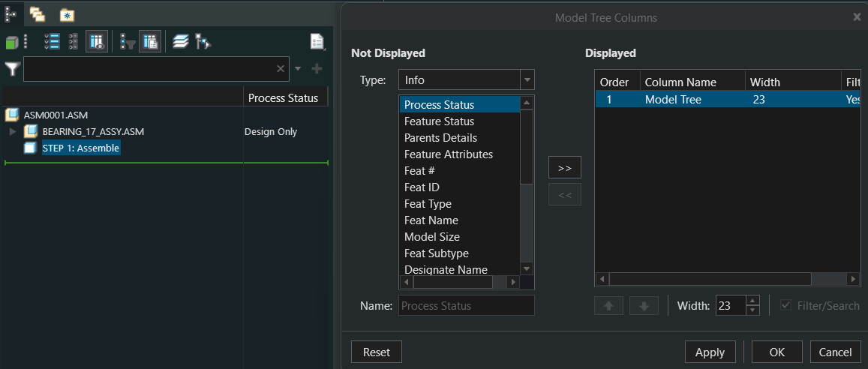The image size is (868, 369).
Task: Click the add search plus icon
Action: (317, 68)
